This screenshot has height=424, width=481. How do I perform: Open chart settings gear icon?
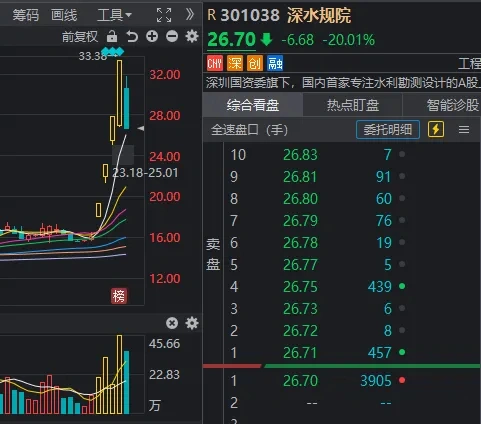(192, 36)
